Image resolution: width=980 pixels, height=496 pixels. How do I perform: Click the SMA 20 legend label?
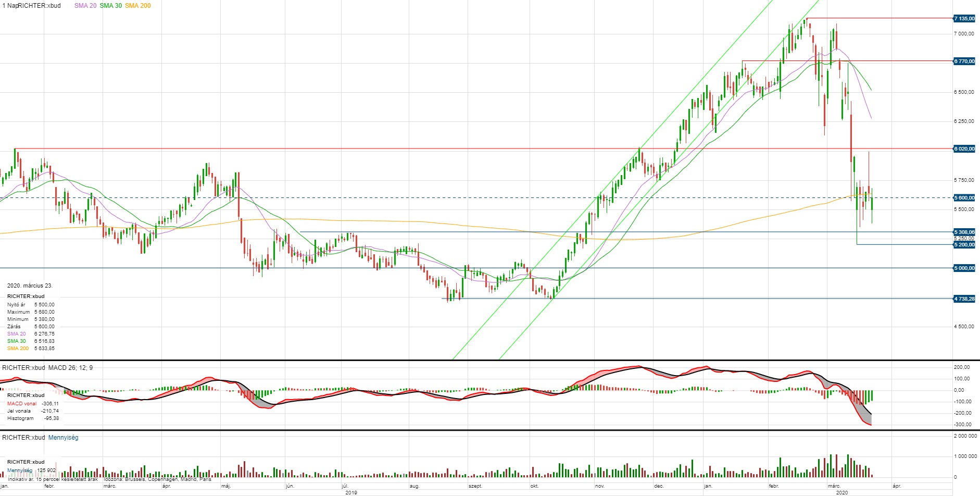[85, 6]
